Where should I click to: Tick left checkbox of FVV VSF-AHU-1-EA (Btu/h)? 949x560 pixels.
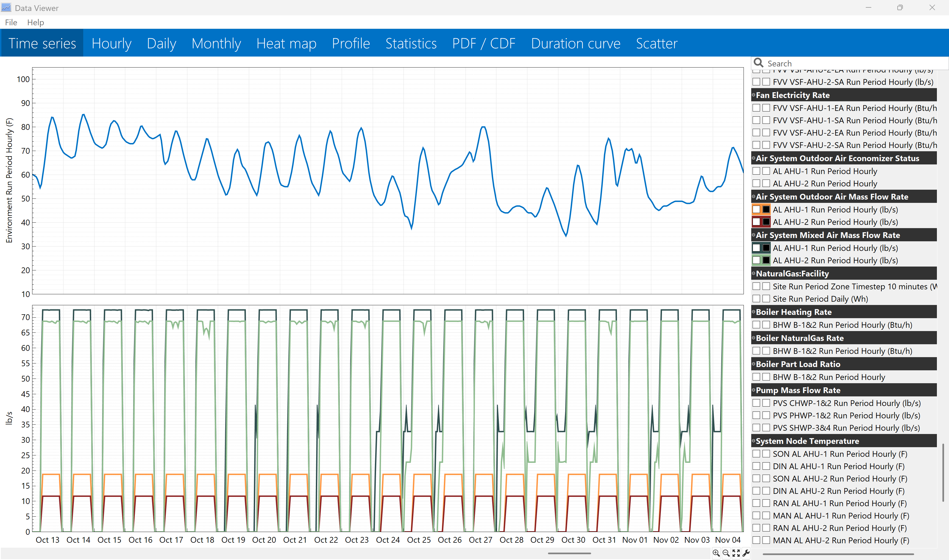pyautogui.click(x=756, y=108)
